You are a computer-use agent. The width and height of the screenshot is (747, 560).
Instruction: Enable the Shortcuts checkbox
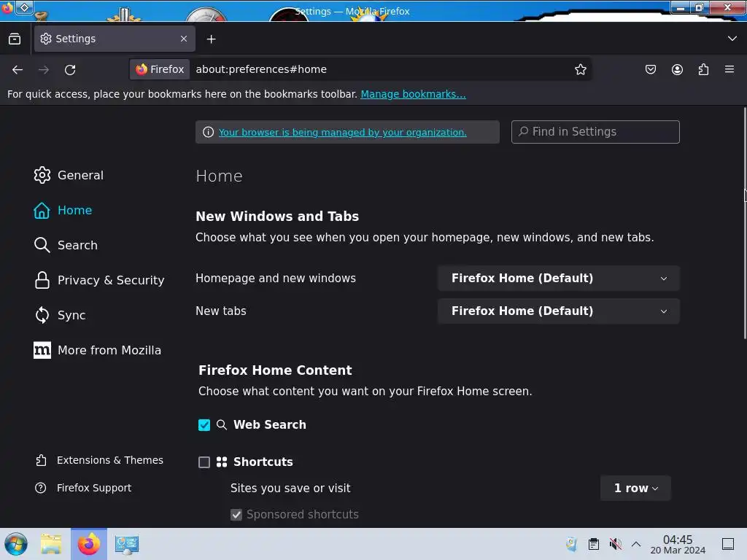pyautogui.click(x=204, y=462)
